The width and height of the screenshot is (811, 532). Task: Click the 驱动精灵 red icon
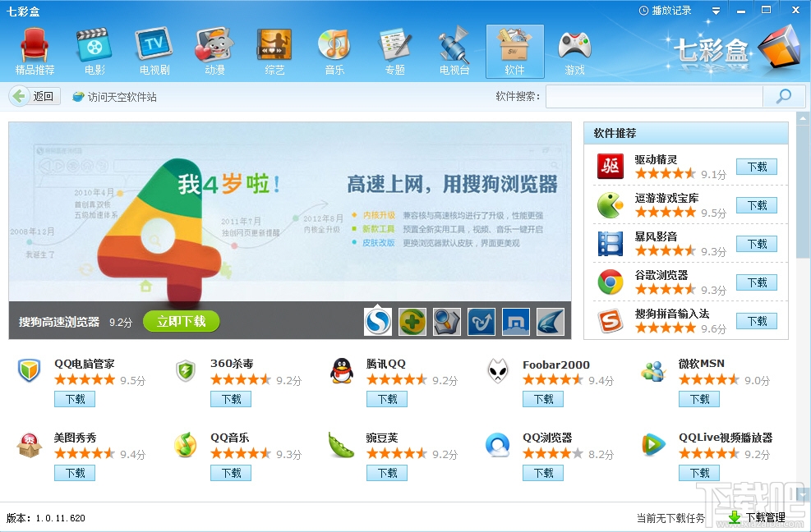(x=611, y=167)
